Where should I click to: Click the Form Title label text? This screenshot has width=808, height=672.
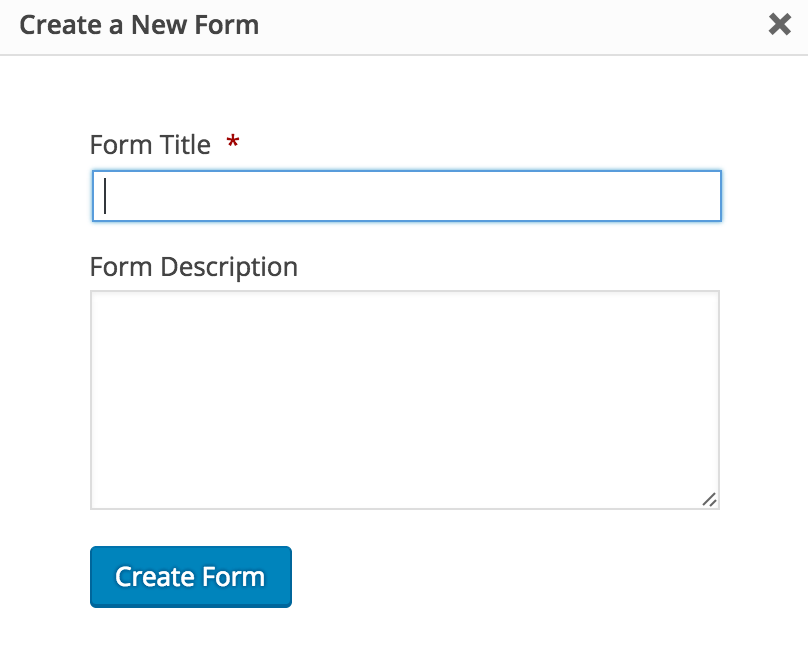tap(150, 144)
